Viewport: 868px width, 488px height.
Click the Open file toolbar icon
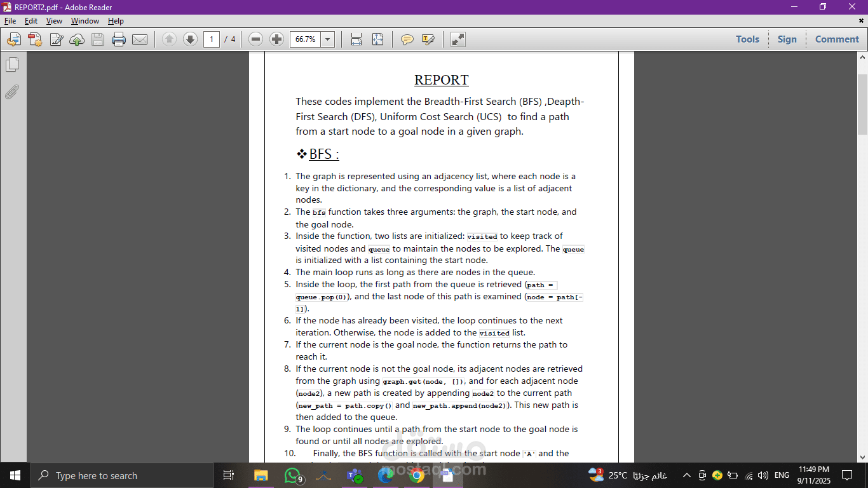pos(13,39)
